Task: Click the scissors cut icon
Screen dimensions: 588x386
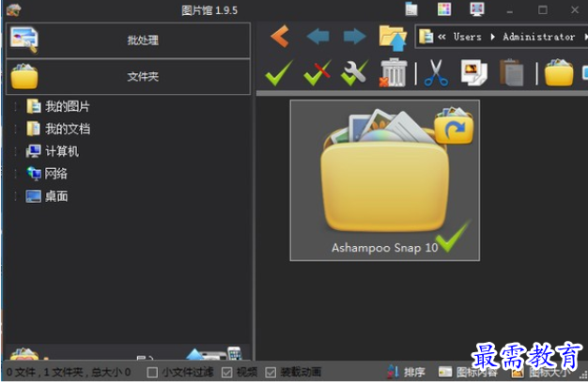Action: [x=436, y=72]
